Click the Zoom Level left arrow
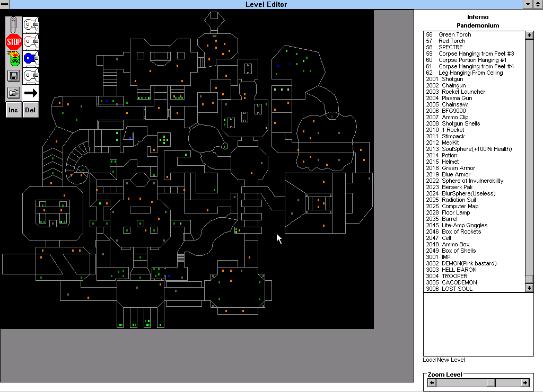The image size is (543, 392). pyautogui.click(x=432, y=382)
